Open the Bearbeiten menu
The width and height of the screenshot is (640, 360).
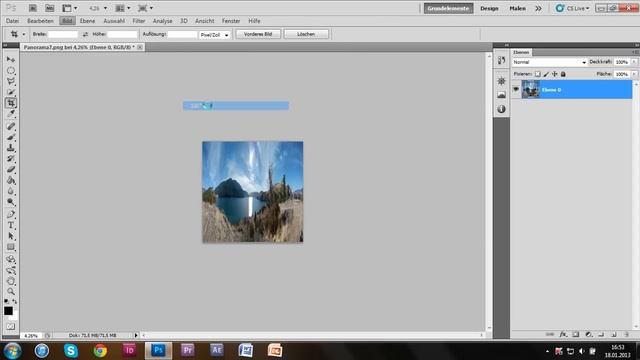[40, 21]
